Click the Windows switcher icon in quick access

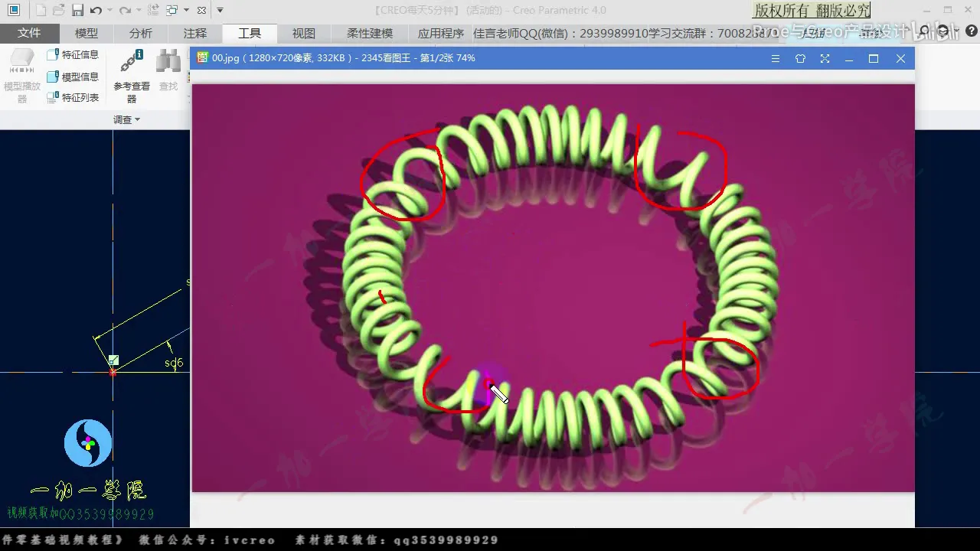point(172,10)
